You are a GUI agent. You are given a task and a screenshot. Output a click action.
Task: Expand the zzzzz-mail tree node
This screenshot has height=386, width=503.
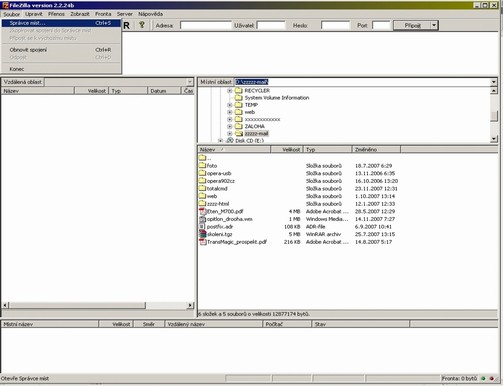click(x=230, y=134)
